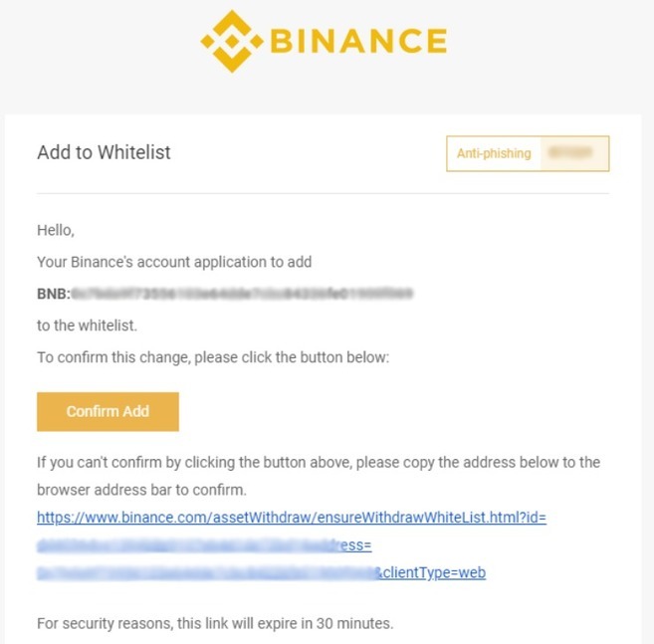
Task: Open the binance.com ensureWithdrawWhiteList link
Action: click(291, 518)
